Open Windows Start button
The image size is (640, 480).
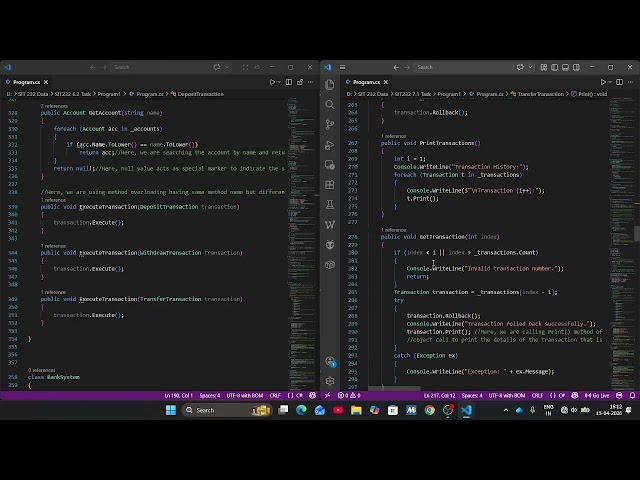point(171,410)
